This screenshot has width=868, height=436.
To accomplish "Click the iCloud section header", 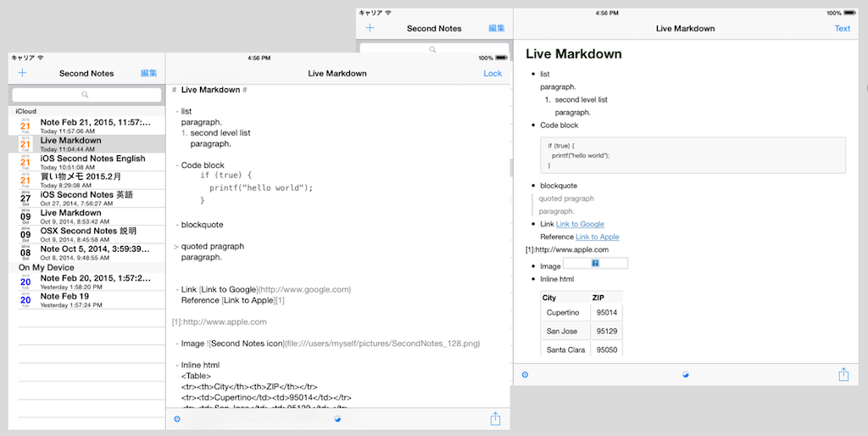I will (87, 111).
